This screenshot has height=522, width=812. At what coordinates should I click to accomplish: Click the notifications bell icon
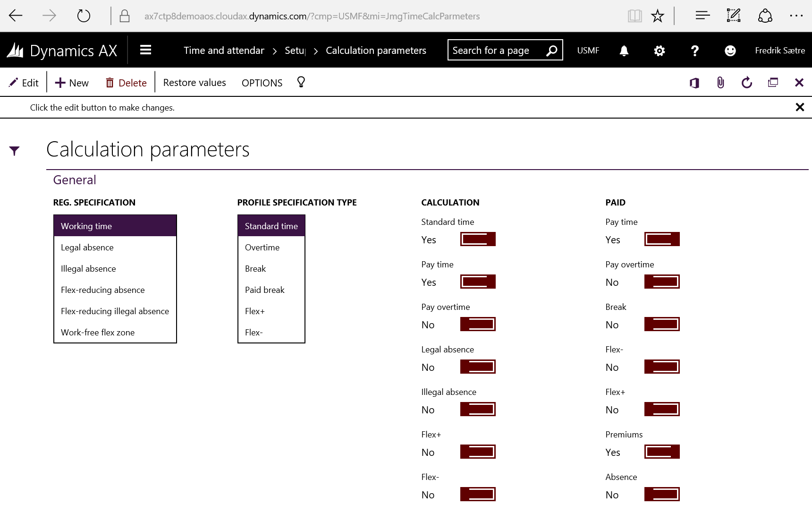click(x=624, y=51)
